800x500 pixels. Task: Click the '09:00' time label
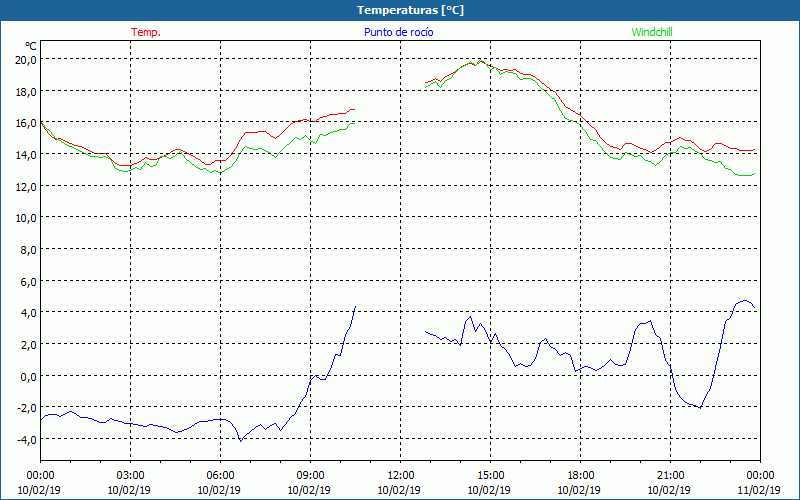tap(310, 476)
